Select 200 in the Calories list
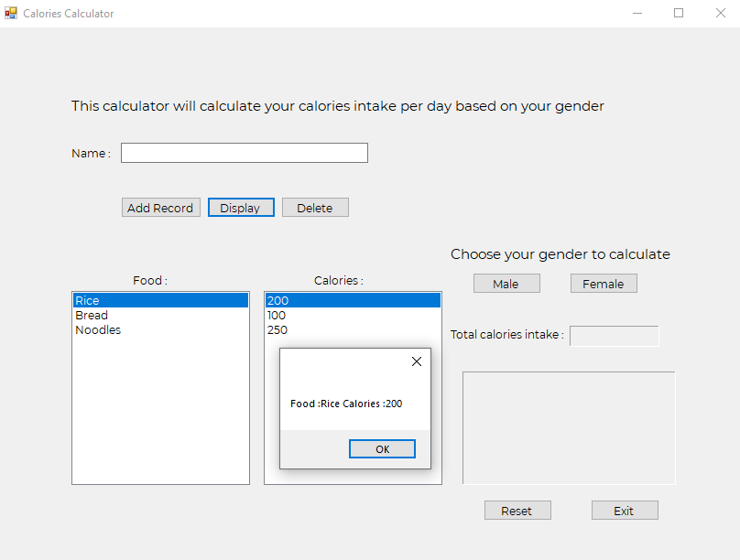The width and height of the screenshot is (740, 560). [x=353, y=300]
